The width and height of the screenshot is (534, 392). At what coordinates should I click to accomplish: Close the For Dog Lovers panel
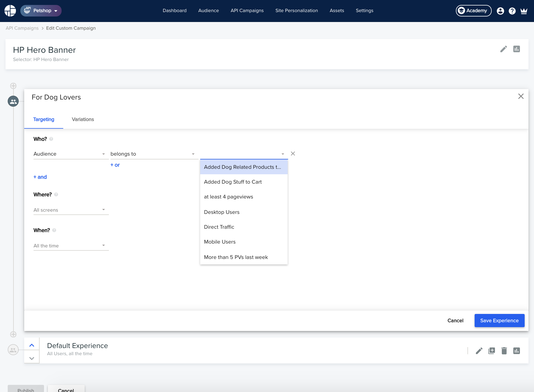(x=521, y=96)
